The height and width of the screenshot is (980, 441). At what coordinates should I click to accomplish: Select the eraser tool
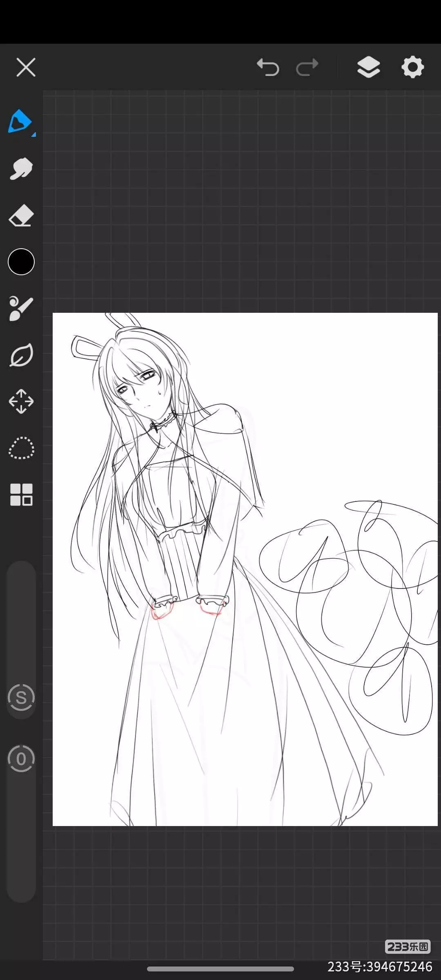point(21,215)
